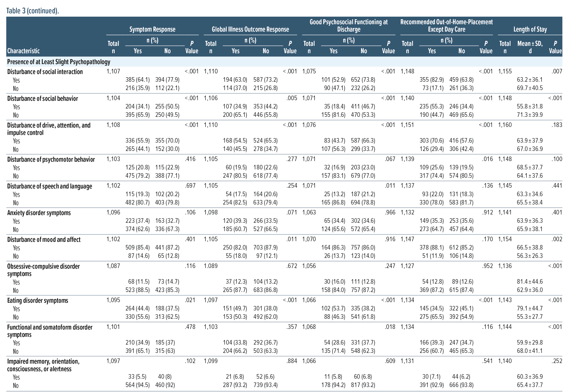This screenshot has height=392, width=566.
Task: Click the 81.4 ± 44.6 length of stay value
Action: pos(530,282)
